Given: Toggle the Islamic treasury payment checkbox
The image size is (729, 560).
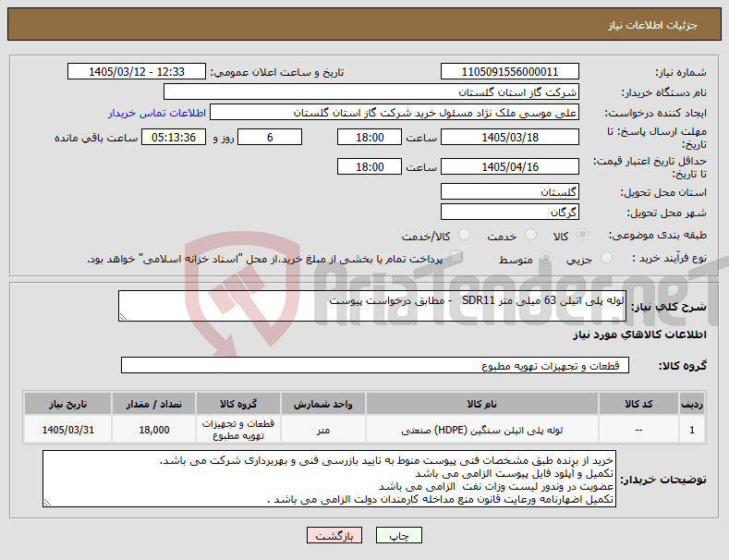Looking at the screenshot, I should (x=456, y=257).
